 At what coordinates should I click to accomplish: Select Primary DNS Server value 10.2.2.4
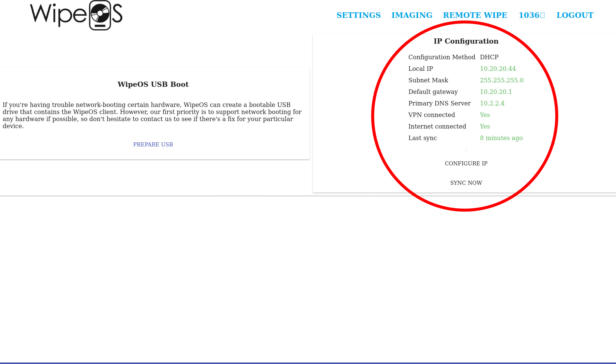click(492, 103)
